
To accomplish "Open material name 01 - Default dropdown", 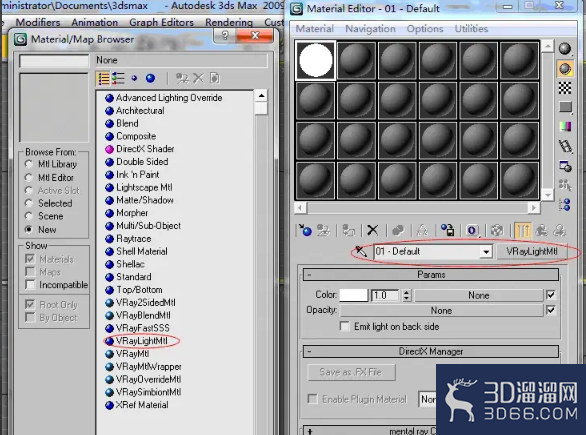I will pyautogui.click(x=486, y=252).
